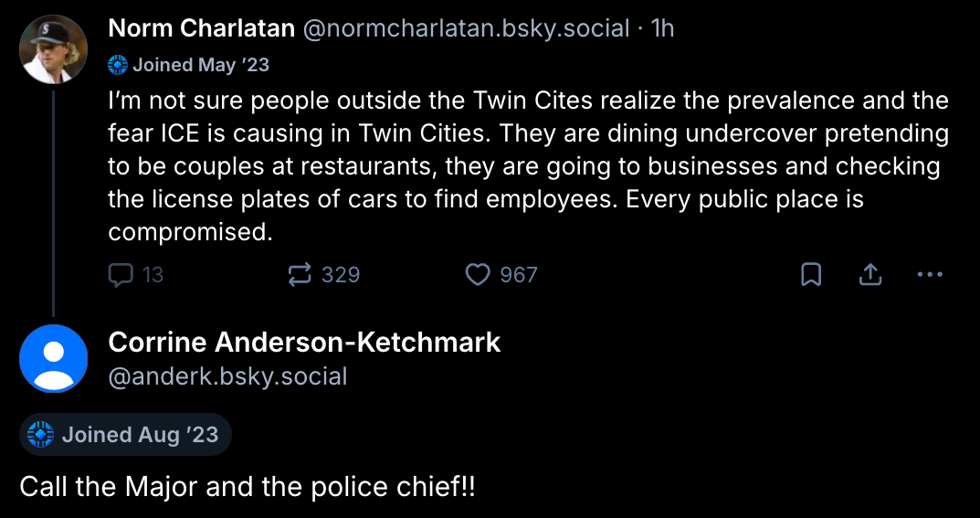The height and width of the screenshot is (518, 980).
Task: Open the three-dot more options menu
Action: click(x=929, y=274)
